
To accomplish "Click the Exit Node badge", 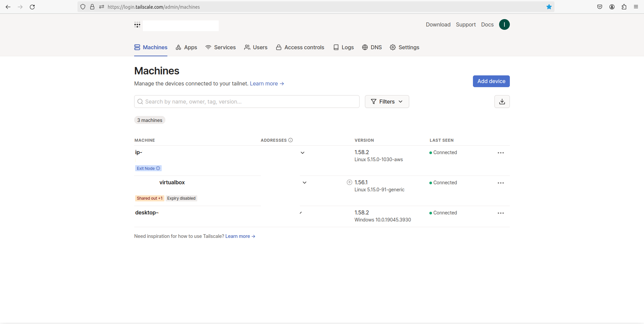I will coord(148,168).
